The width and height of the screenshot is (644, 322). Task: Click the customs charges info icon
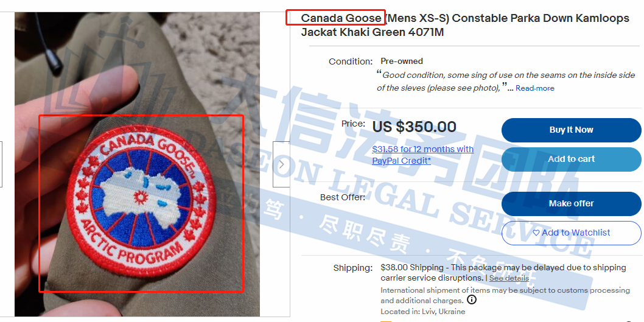tap(472, 300)
